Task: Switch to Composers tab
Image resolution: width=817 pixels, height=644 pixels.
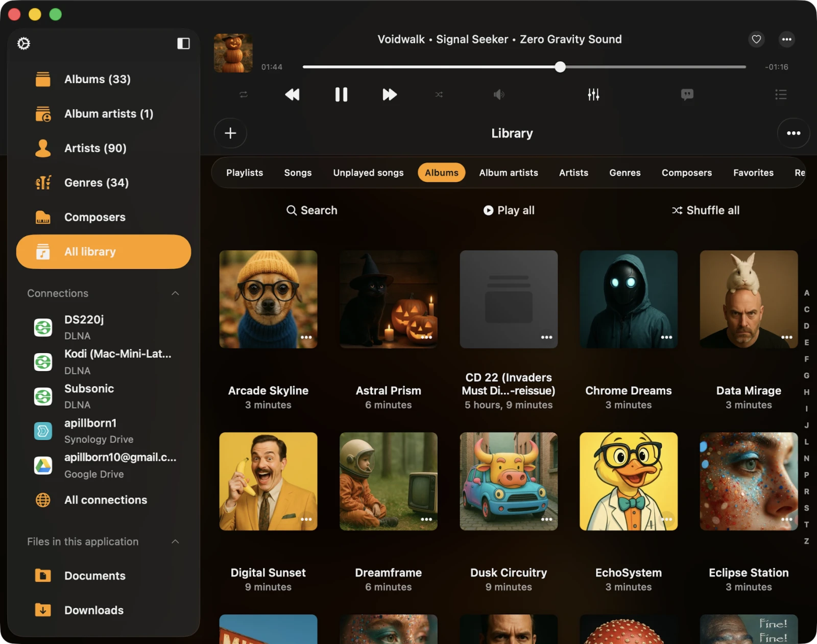Action: click(687, 173)
